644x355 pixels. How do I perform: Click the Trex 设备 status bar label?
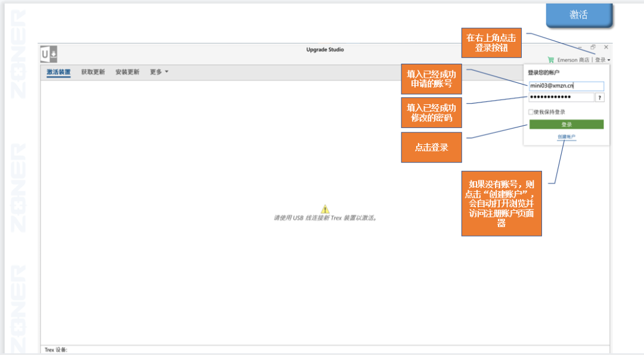56,350
